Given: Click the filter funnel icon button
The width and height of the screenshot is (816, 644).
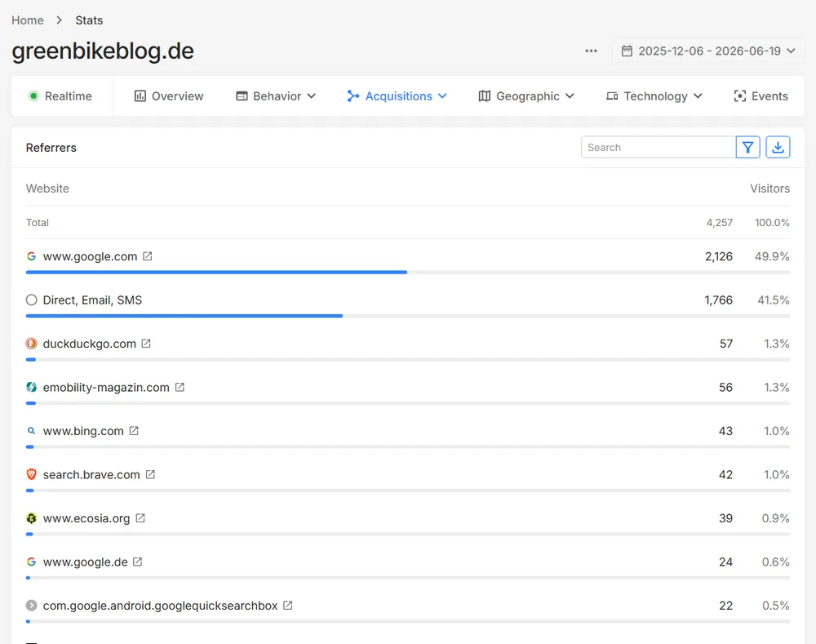Looking at the screenshot, I should [x=747, y=148].
